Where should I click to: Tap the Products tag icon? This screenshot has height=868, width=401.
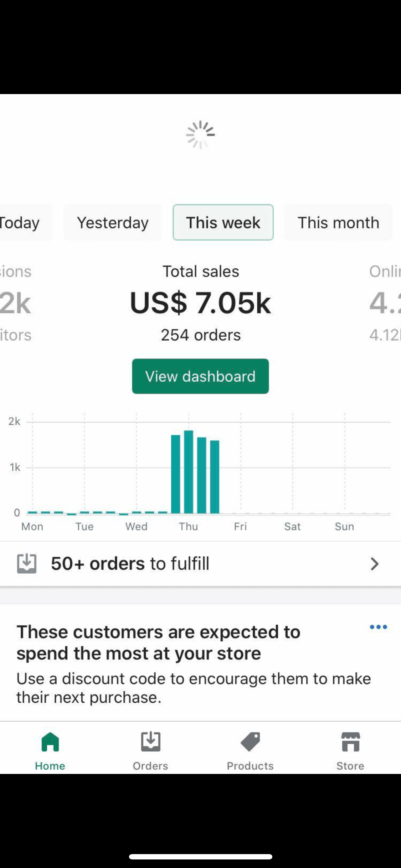pyautogui.click(x=250, y=742)
